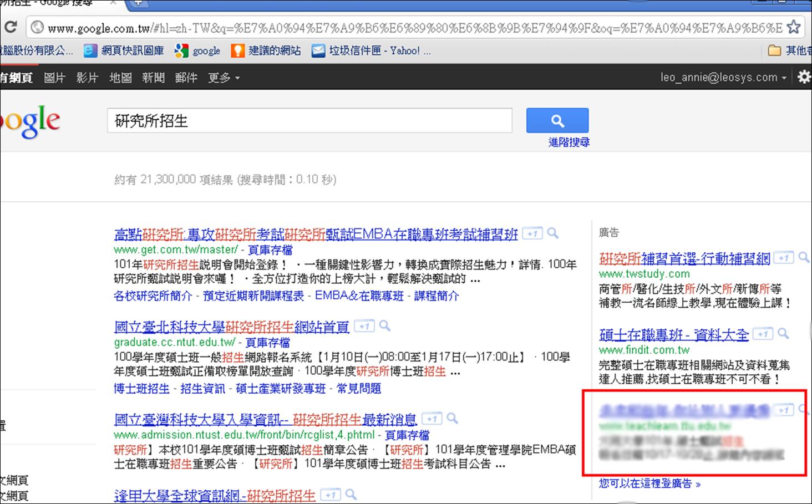Viewport: 812px width, 504px height.
Task: Click the Google logo
Action: (30, 123)
